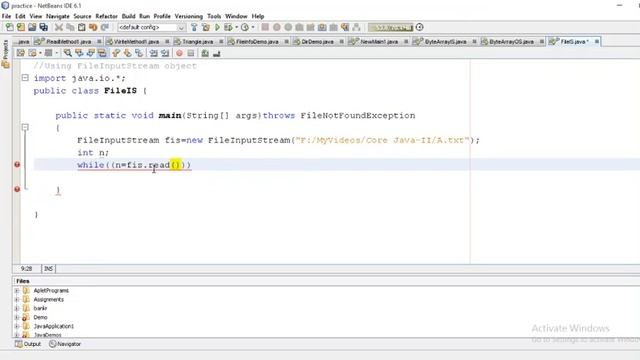Switch to the ByteArrayOS.java tab
Viewport: 640px width, 360px height.
[x=511, y=42]
